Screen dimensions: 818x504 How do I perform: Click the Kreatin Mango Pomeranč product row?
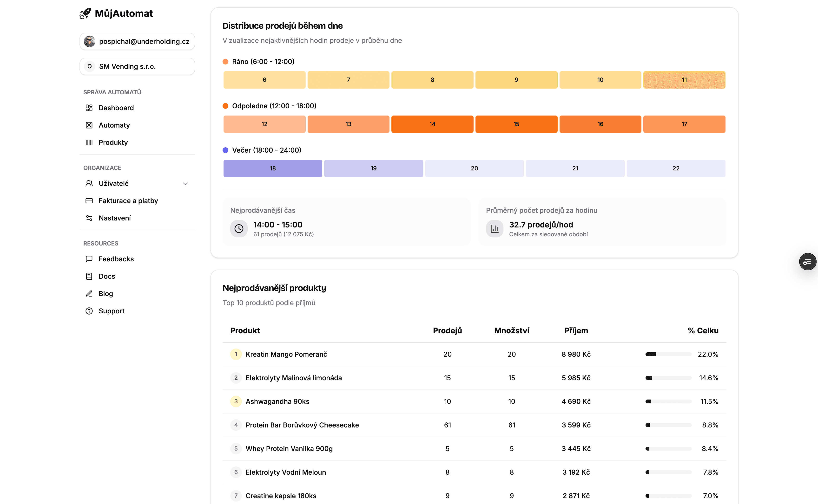tap(286, 354)
